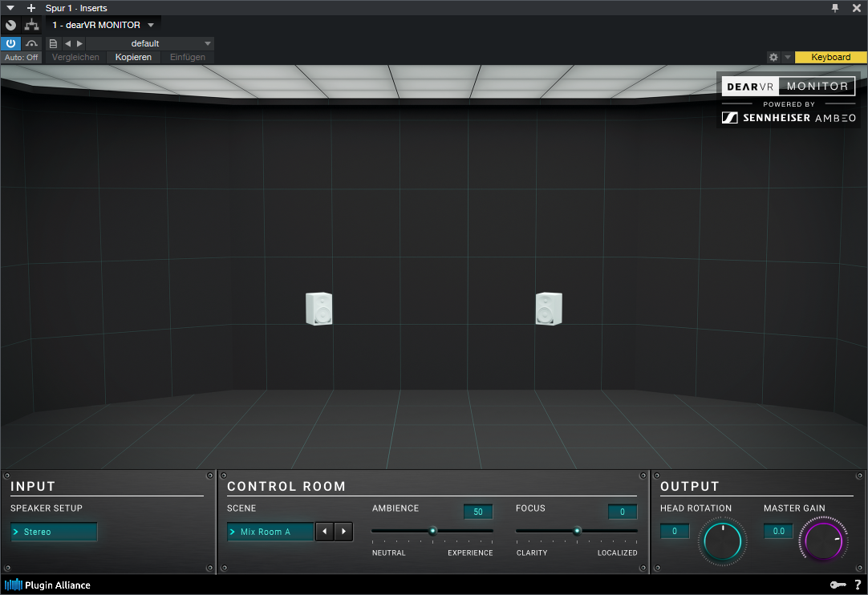Click the yellow Keyboard button

pos(830,58)
